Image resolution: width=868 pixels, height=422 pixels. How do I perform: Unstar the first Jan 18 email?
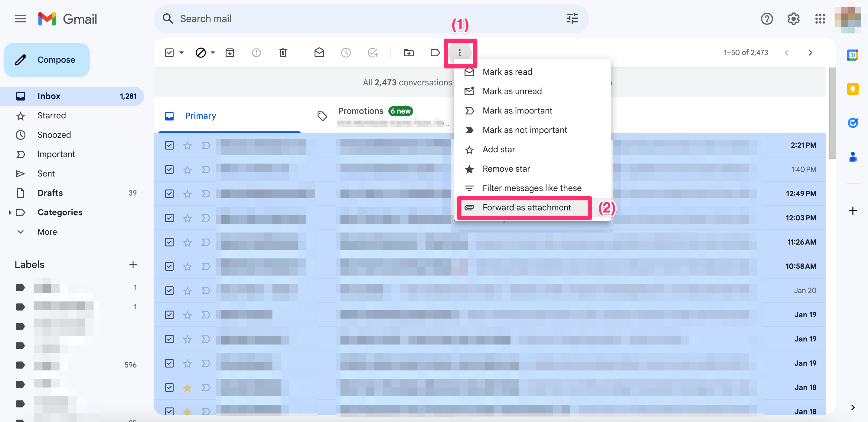pyautogui.click(x=187, y=387)
